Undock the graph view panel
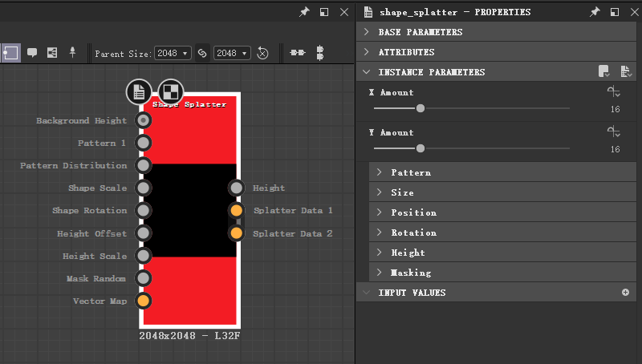 (324, 12)
